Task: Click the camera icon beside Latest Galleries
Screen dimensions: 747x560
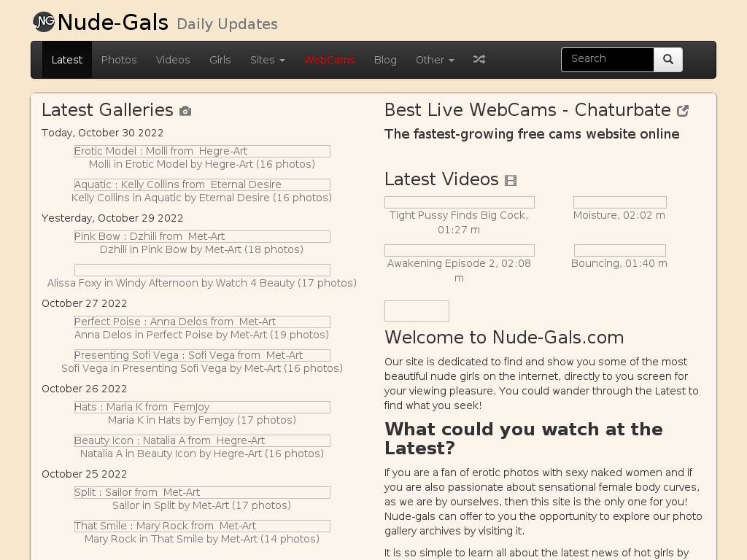Action: click(185, 111)
